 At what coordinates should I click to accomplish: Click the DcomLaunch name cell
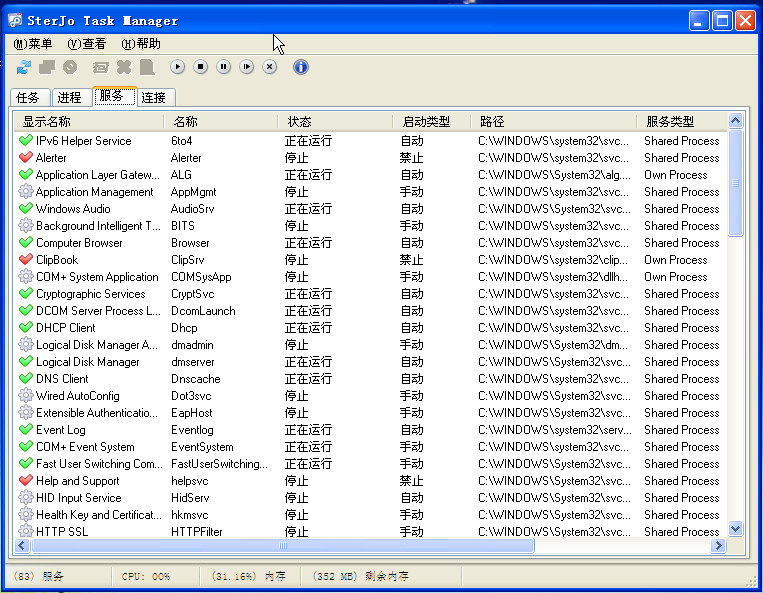[x=203, y=311]
